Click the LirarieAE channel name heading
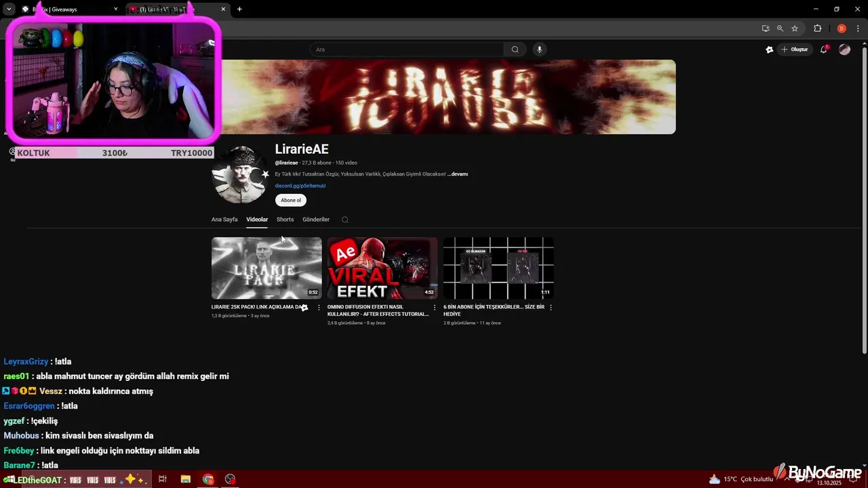This screenshot has height=488, width=868. coord(302,149)
